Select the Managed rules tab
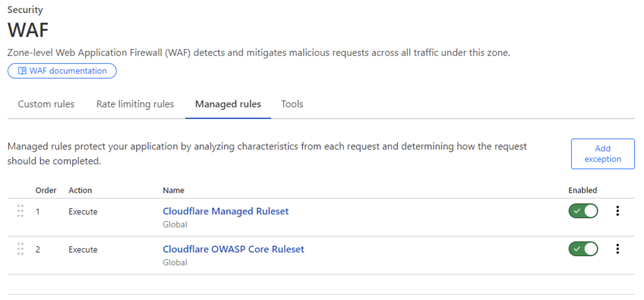This screenshot has height=300, width=644. (228, 104)
